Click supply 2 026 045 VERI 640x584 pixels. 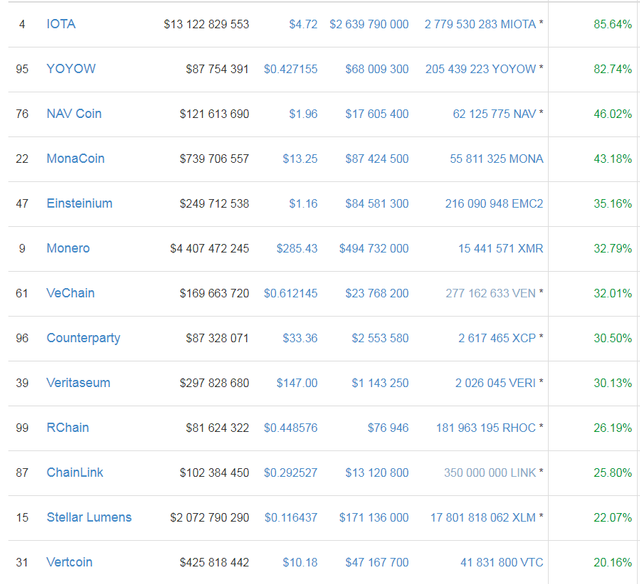point(496,383)
